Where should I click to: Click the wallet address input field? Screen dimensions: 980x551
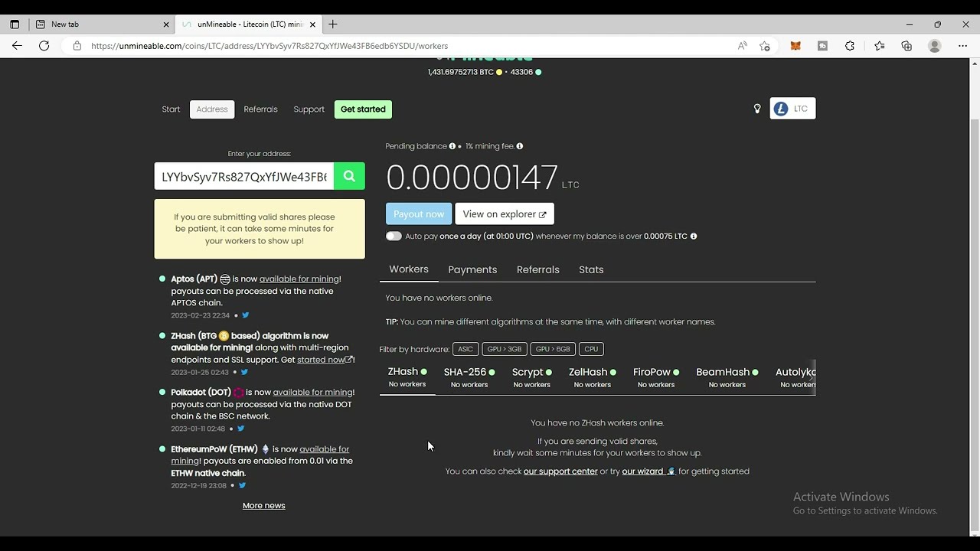244,176
